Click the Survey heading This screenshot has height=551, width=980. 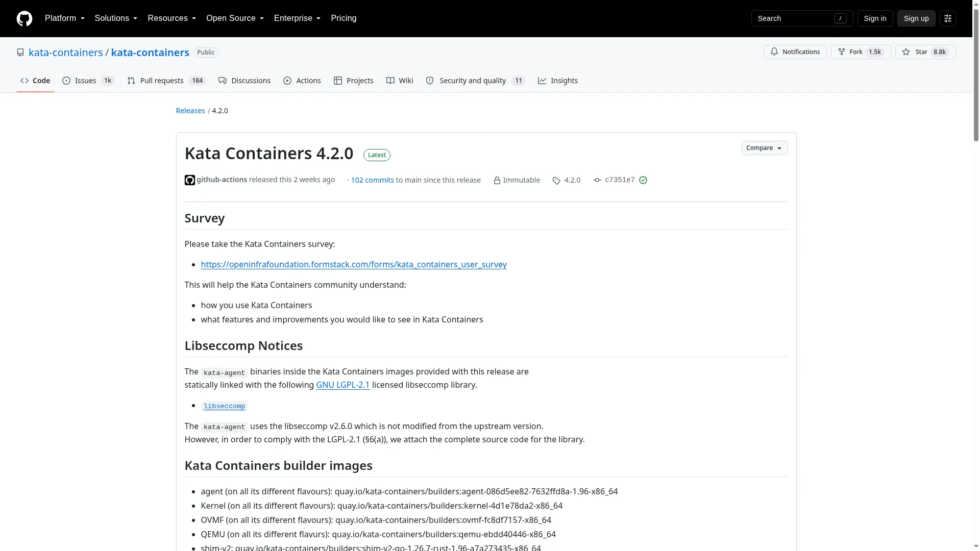coord(204,218)
